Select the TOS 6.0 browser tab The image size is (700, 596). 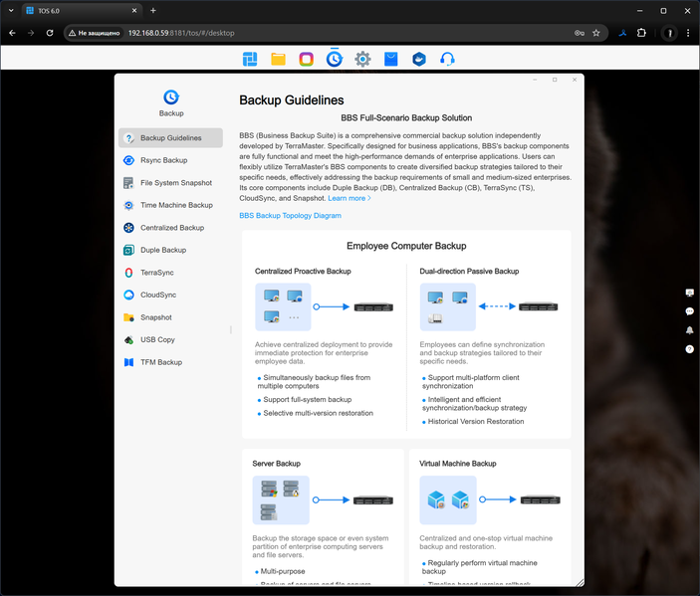click(x=82, y=11)
